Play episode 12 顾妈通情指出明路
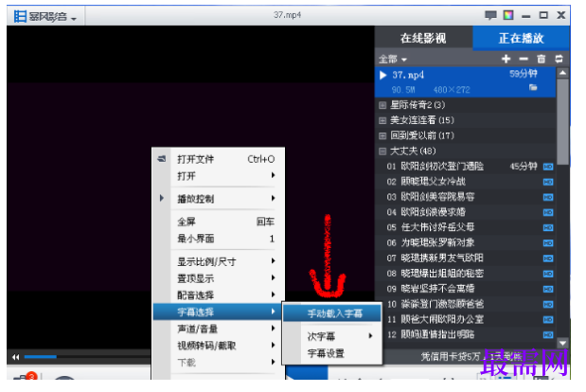The width and height of the screenshot is (586, 392). 465,334
